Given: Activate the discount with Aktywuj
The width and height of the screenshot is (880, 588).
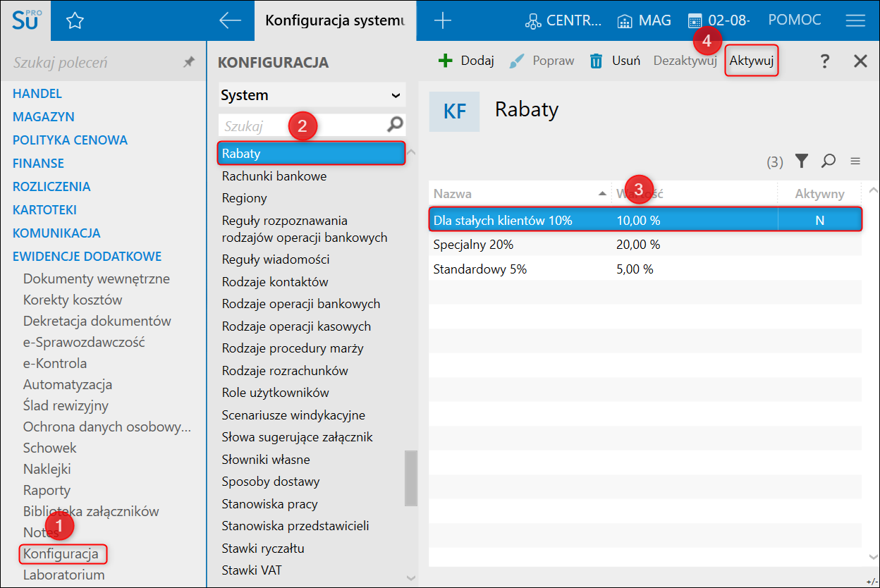Looking at the screenshot, I should 752,61.
